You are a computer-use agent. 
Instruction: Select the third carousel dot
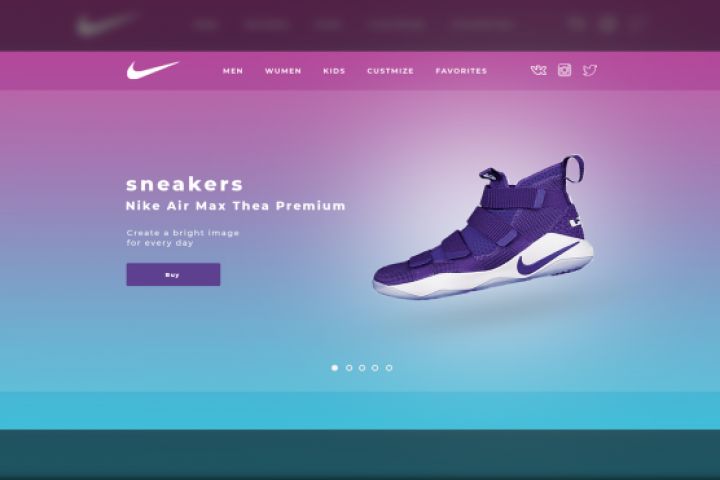[362, 368]
